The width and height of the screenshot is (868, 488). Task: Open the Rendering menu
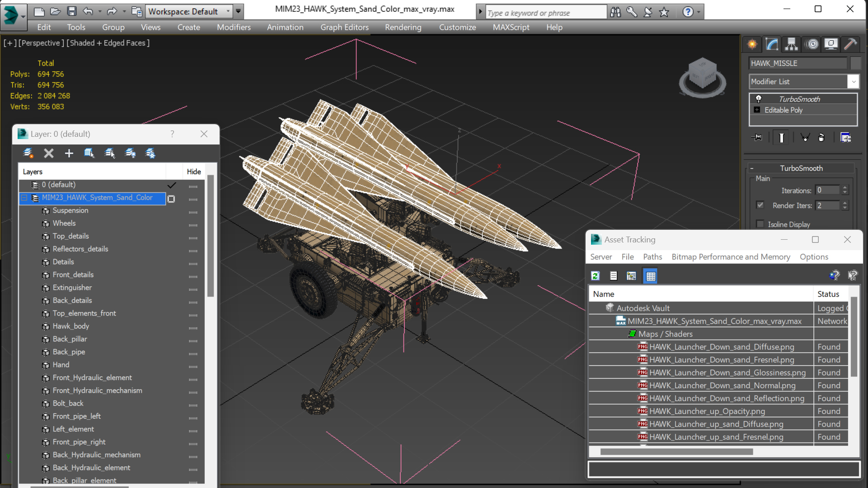click(403, 27)
